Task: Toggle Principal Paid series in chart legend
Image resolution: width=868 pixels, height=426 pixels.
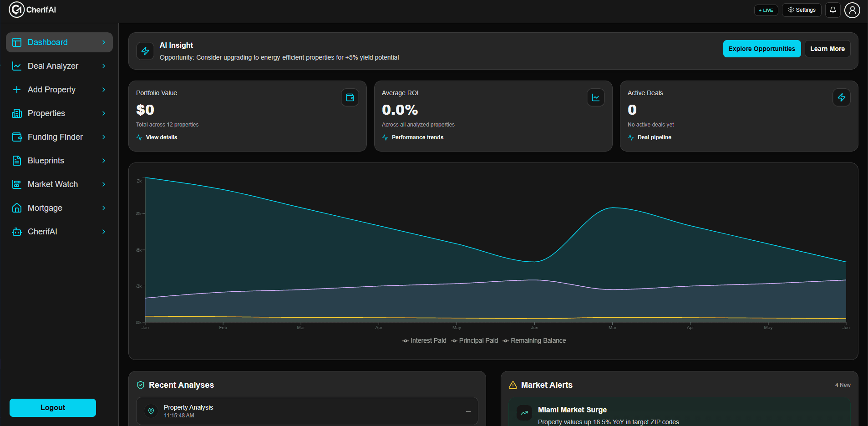Action: (474, 341)
